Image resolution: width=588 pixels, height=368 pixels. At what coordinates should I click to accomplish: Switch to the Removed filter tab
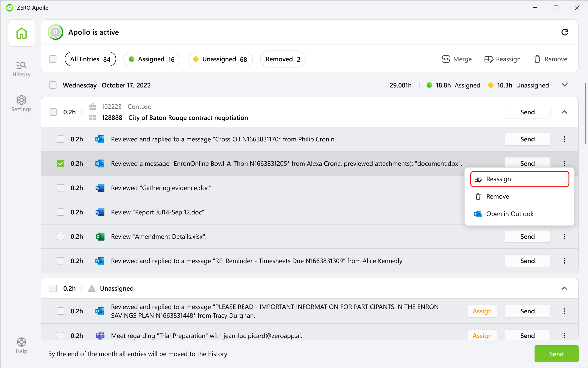(283, 59)
